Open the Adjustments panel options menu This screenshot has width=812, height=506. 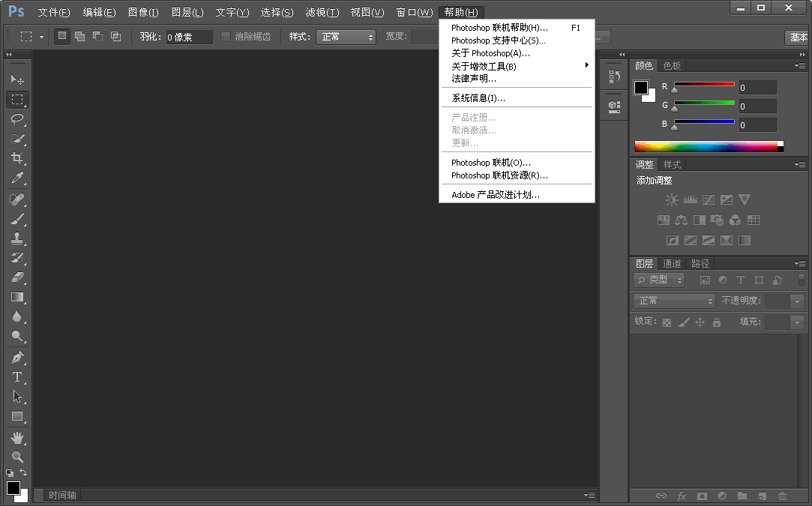pos(800,165)
